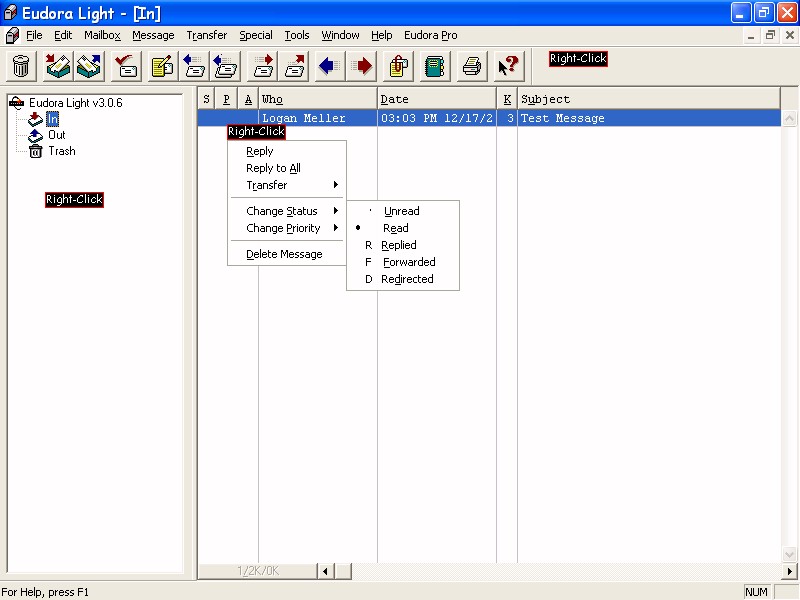Open the Special menu
The width and height of the screenshot is (800, 600).
256,35
